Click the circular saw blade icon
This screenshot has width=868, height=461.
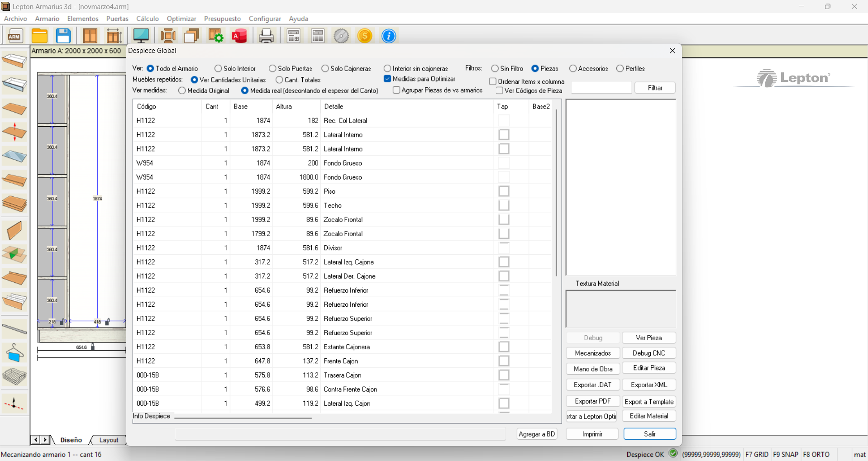click(341, 36)
